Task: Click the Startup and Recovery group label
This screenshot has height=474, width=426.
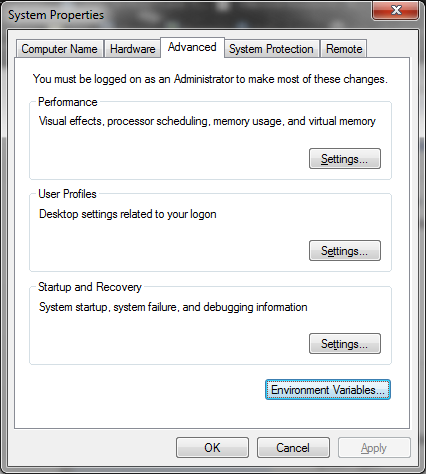Action: point(90,287)
